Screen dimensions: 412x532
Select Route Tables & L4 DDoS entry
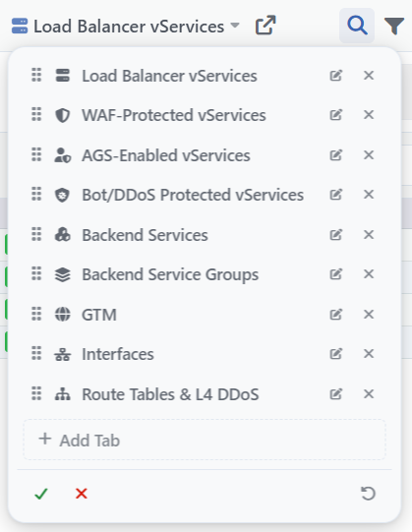pos(170,394)
